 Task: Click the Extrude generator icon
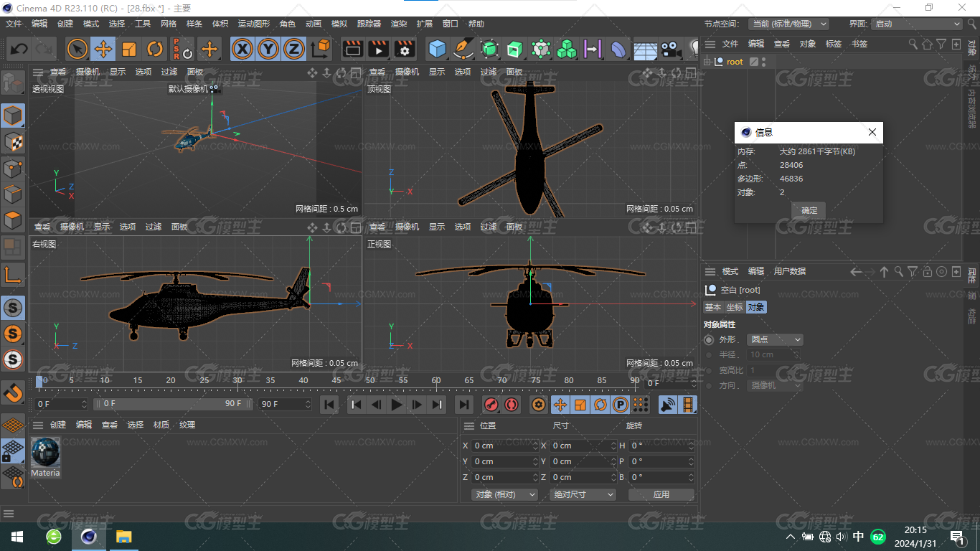click(x=515, y=49)
